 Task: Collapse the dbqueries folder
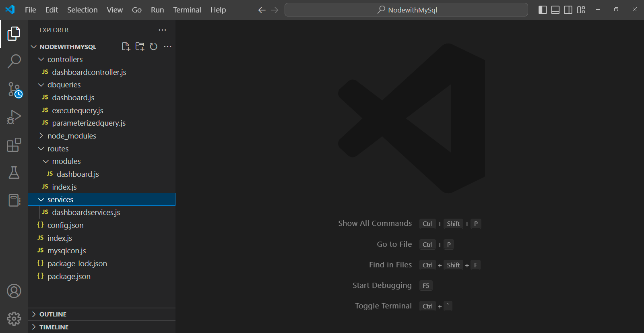[41, 85]
